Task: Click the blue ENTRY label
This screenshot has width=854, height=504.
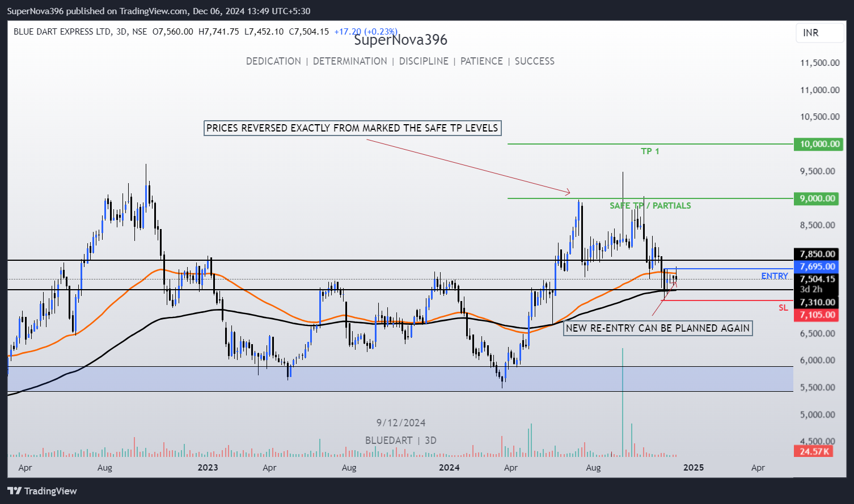Action: pyautogui.click(x=775, y=276)
